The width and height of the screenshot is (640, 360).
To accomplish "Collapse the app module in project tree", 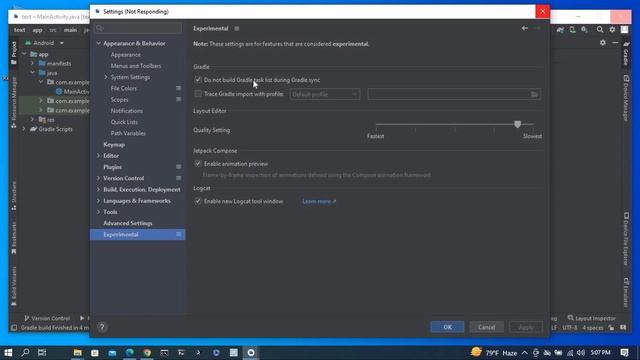I will point(24,54).
